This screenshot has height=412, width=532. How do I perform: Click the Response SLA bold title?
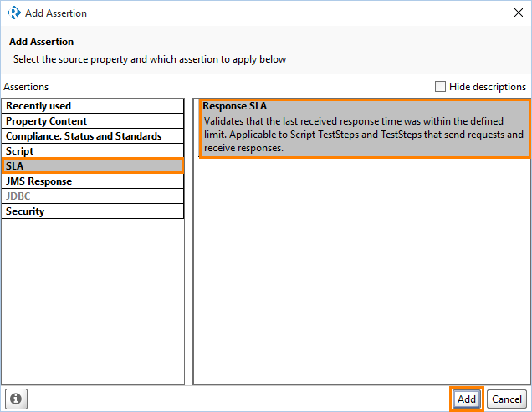click(234, 106)
